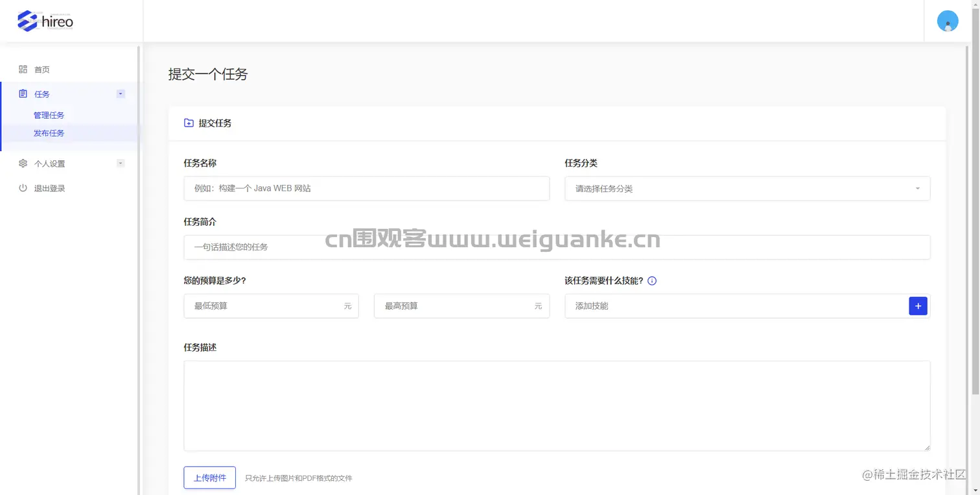
Task: Focus the 任务名称 input field
Action: [367, 189]
